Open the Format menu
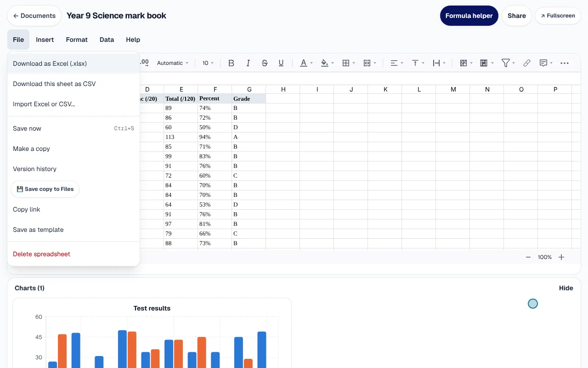Image resolution: width=588 pixels, height=368 pixels. 77,40
